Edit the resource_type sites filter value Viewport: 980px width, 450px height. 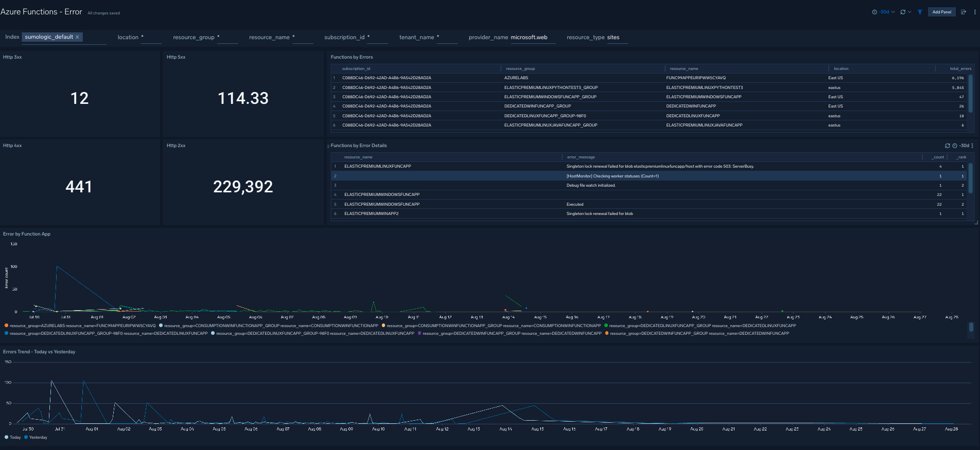pos(617,38)
